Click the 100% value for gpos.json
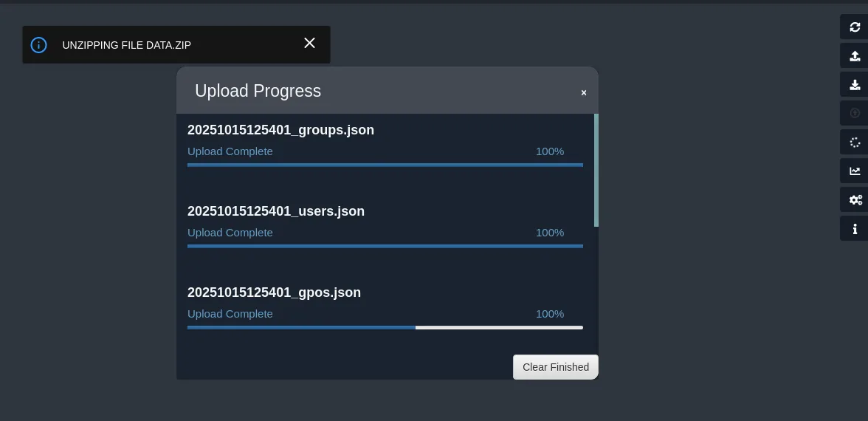The image size is (868, 421). 550,314
